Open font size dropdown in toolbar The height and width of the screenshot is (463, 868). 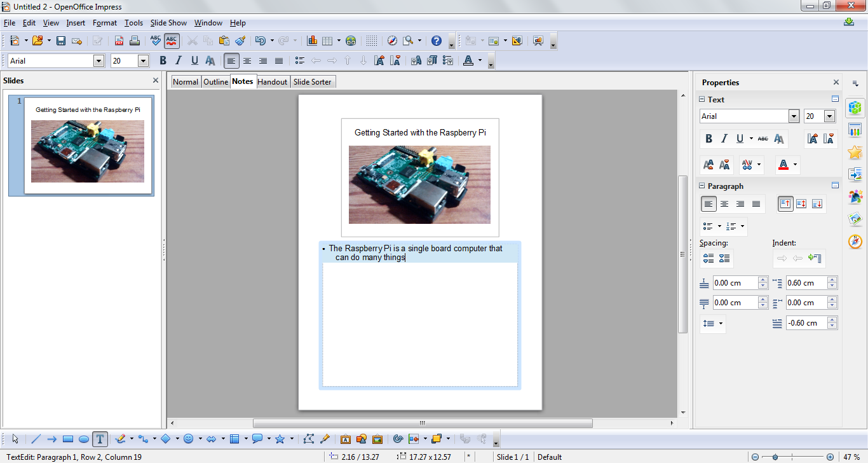(143, 60)
